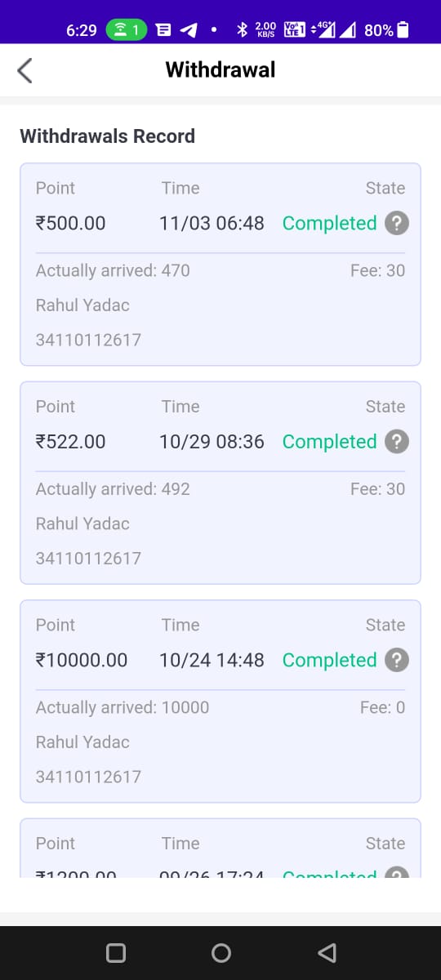
Task: Tap the Telegram notification icon in status bar
Action: click(x=188, y=30)
